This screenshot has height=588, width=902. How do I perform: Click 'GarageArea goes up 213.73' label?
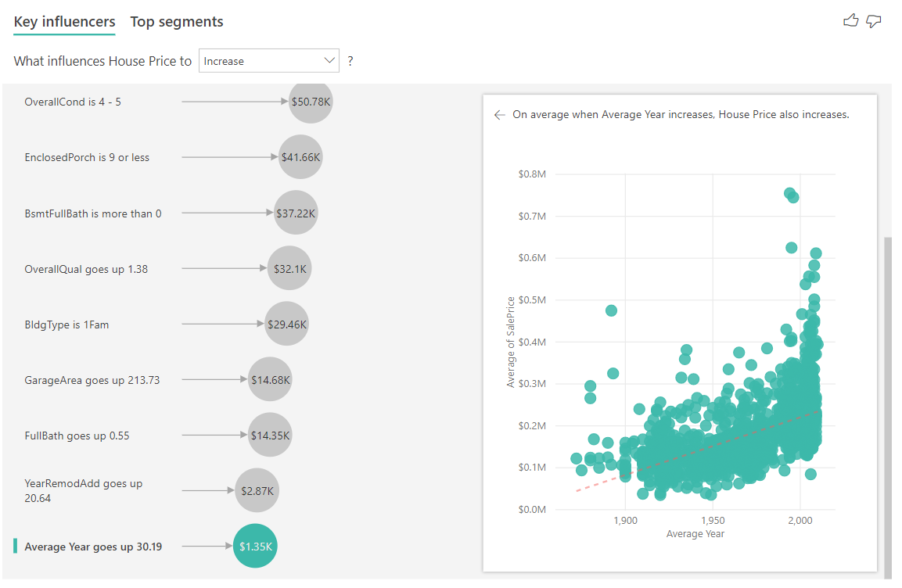[92, 380]
